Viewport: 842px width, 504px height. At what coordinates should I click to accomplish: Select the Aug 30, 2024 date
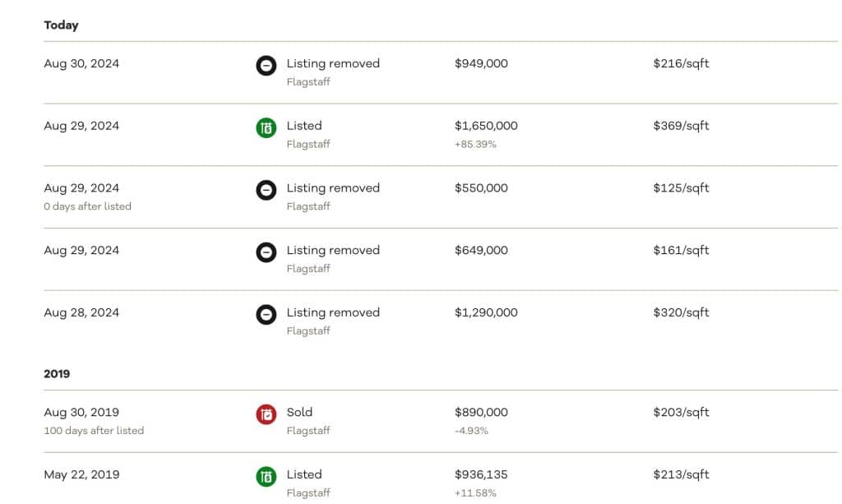81,63
